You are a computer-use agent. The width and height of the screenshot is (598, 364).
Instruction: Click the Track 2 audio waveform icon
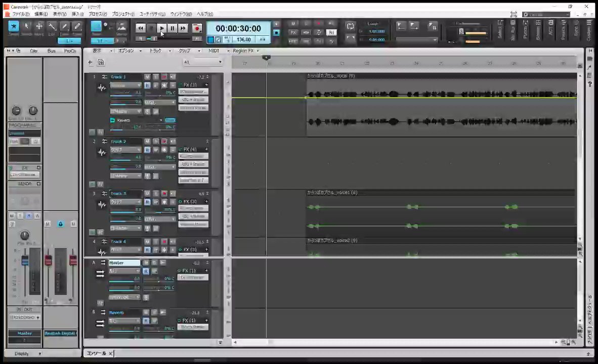click(x=102, y=153)
